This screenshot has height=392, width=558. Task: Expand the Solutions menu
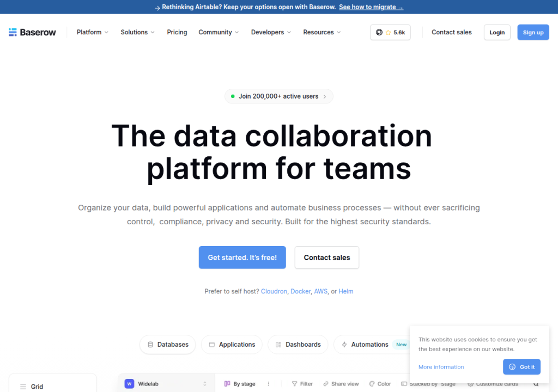[x=138, y=32]
